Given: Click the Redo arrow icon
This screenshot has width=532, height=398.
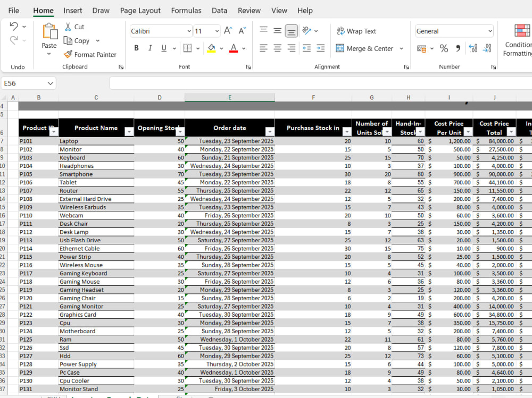Looking at the screenshot, I should (x=14, y=40).
